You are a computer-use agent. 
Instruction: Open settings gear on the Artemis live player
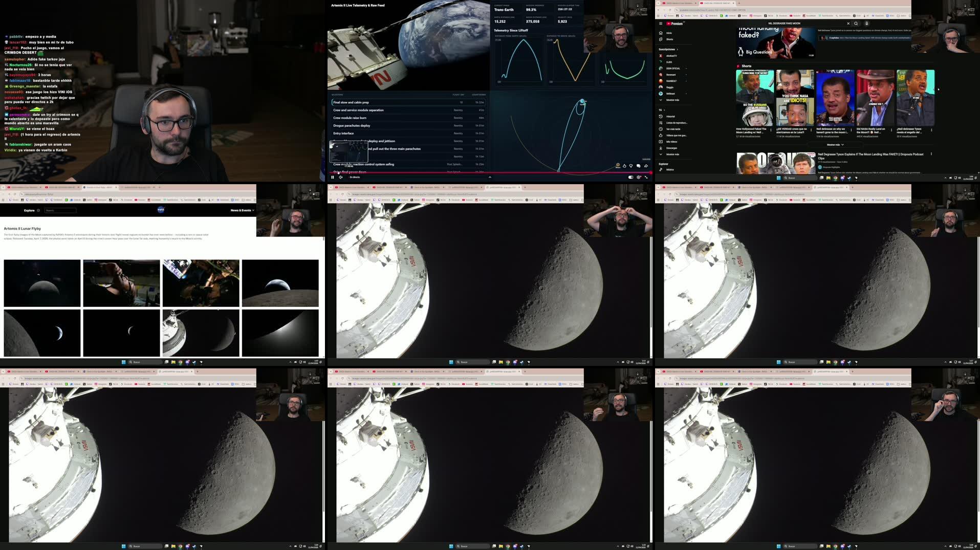click(639, 177)
